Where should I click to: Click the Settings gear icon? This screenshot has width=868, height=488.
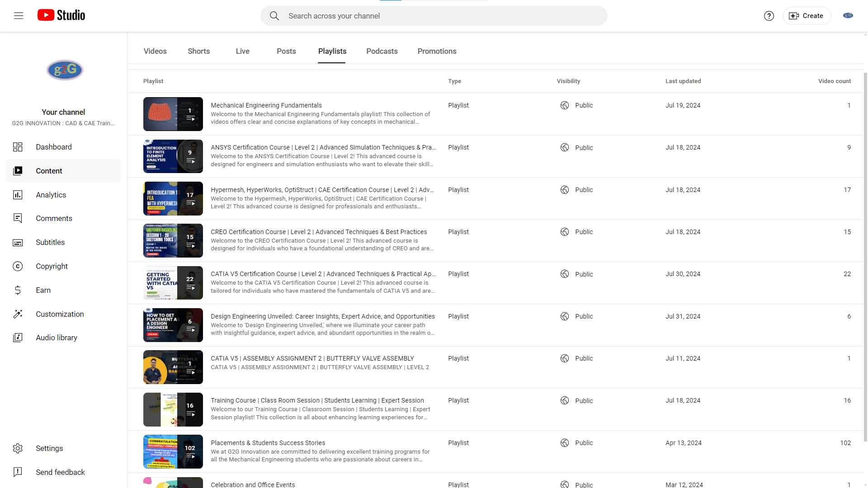(x=18, y=448)
